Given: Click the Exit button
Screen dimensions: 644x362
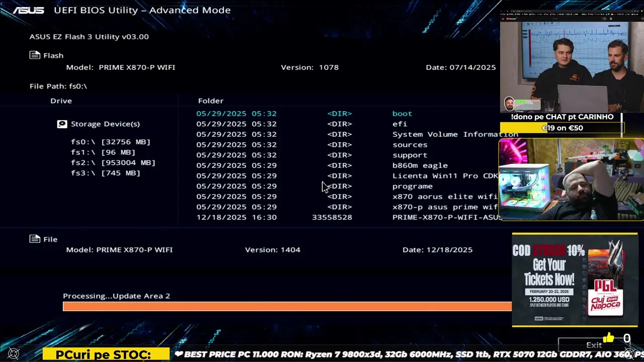Looking at the screenshot, I should [x=594, y=345].
